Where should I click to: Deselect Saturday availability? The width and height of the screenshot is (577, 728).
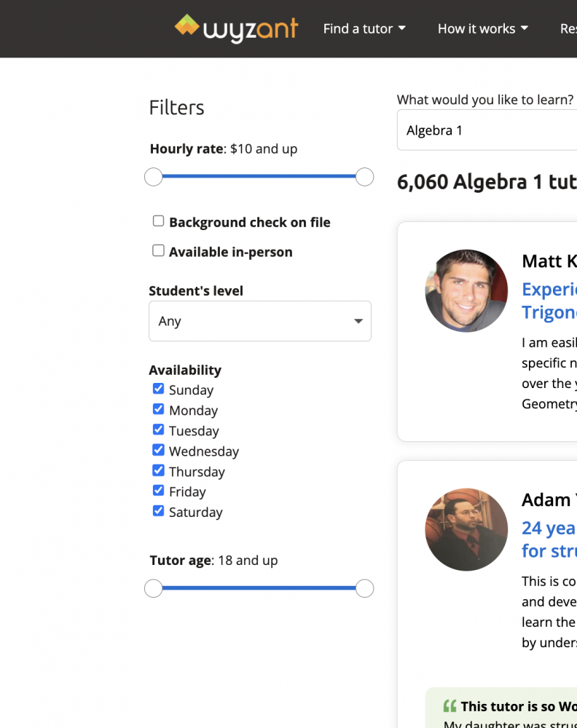tap(158, 511)
